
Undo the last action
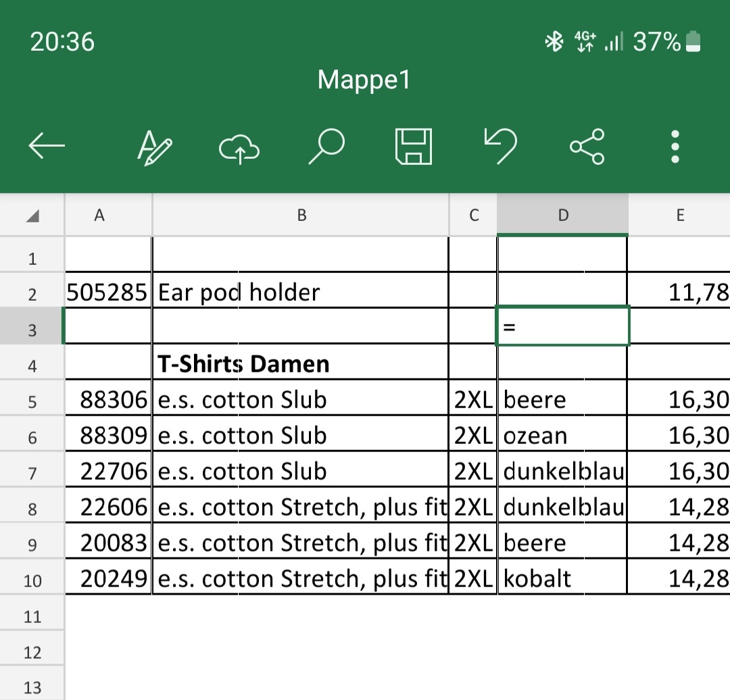click(500, 147)
